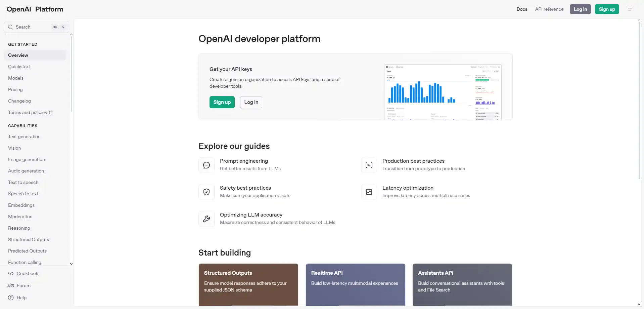The image size is (644, 309).
Task: Open the Production best practices guide title
Action: [x=413, y=161]
